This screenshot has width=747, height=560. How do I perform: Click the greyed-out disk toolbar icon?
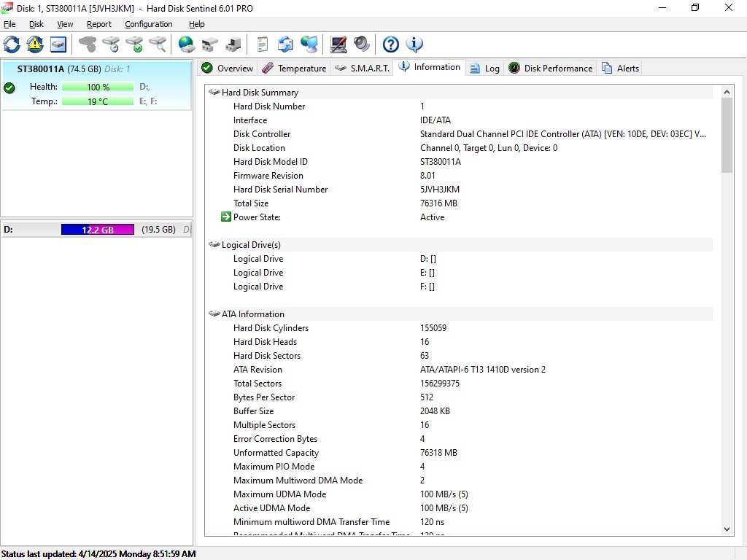click(88, 44)
